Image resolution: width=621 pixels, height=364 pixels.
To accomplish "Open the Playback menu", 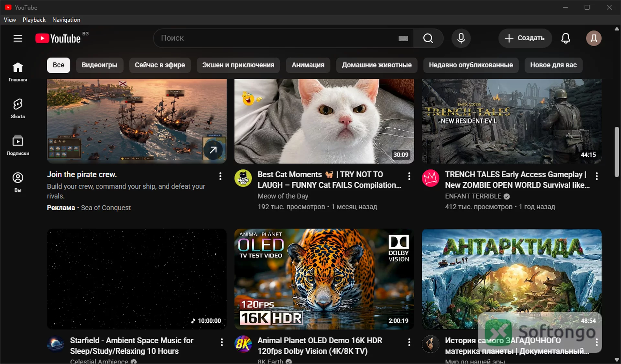I will pyautogui.click(x=34, y=20).
